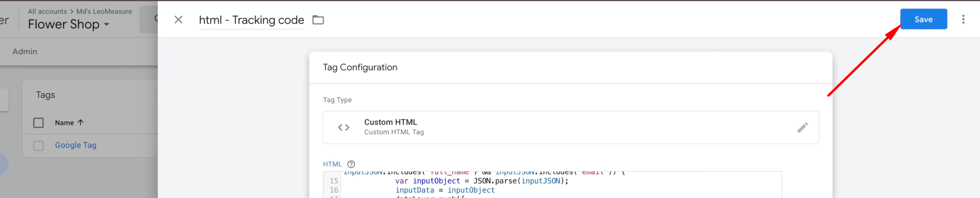
Task: Go to All accounts breadcrumb
Action: pyautogui.click(x=47, y=11)
